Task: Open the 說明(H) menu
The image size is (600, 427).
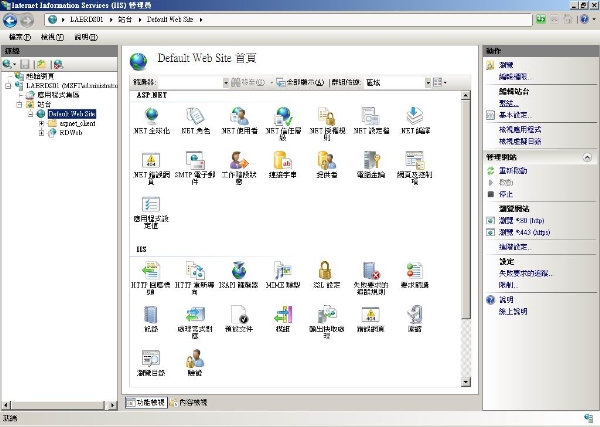Action: point(86,37)
